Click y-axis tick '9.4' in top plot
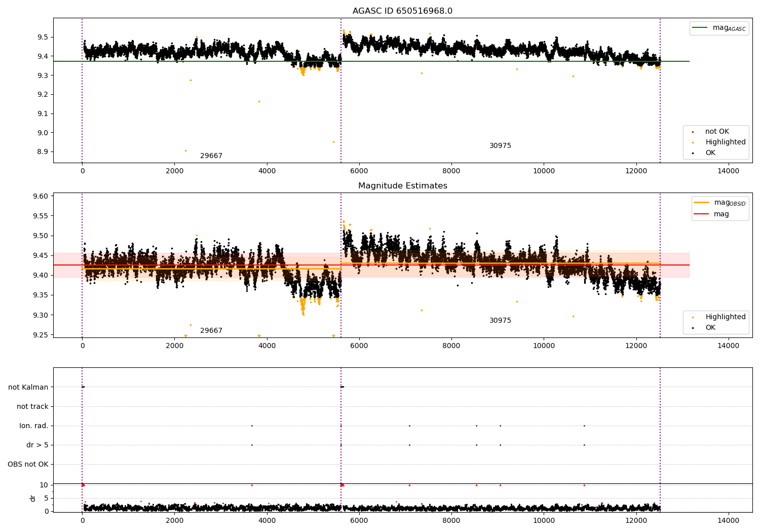The height and width of the screenshot is (532, 760). (43, 56)
